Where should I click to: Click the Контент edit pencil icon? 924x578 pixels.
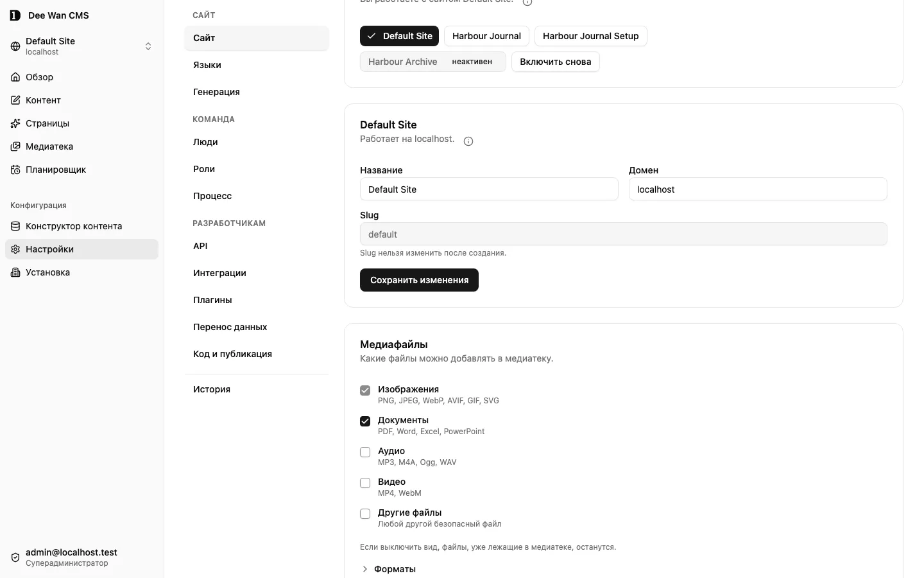tap(15, 100)
